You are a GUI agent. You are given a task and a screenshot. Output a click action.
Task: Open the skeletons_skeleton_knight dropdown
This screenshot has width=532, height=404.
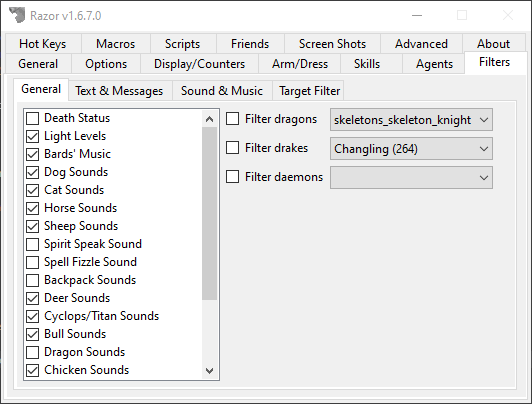click(x=411, y=120)
